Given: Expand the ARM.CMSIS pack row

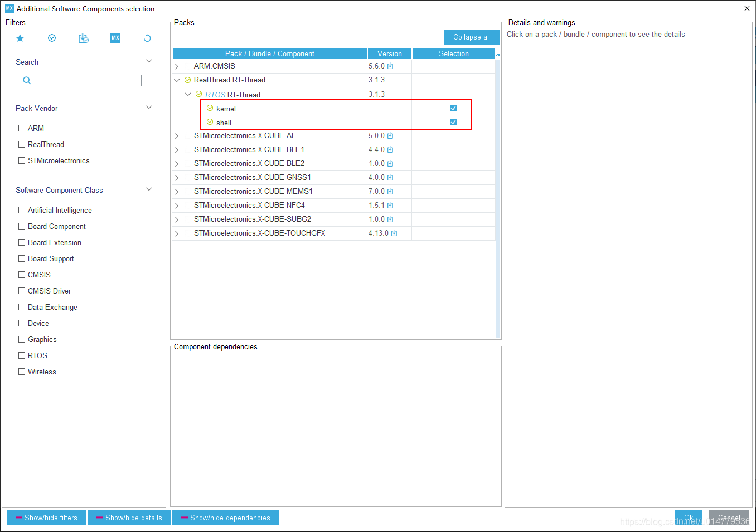Looking at the screenshot, I should point(177,66).
